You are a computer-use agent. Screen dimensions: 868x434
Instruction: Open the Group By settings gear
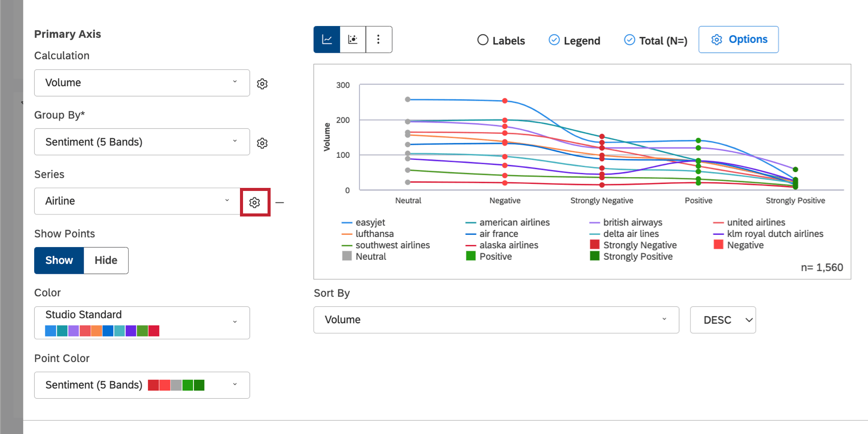[262, 143]
